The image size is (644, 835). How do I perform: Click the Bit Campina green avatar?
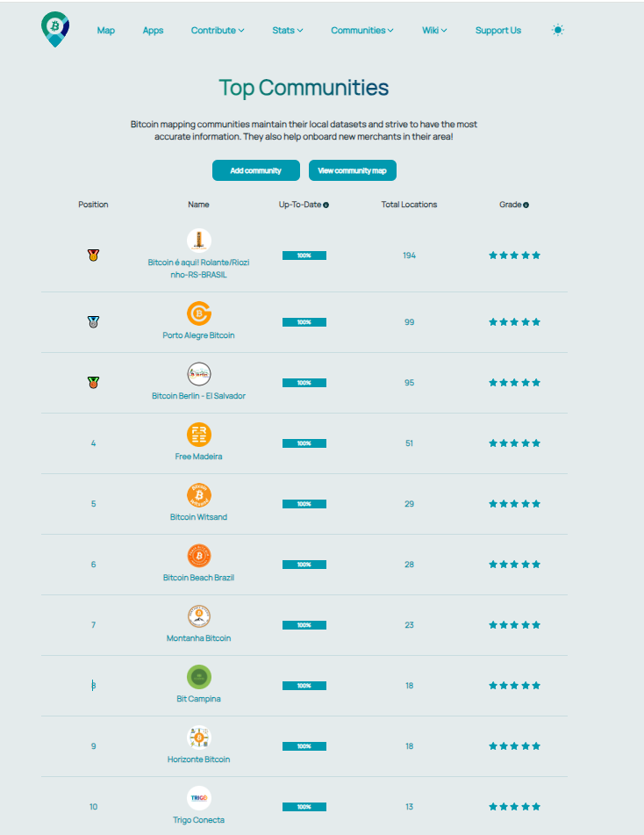point(199,677)
